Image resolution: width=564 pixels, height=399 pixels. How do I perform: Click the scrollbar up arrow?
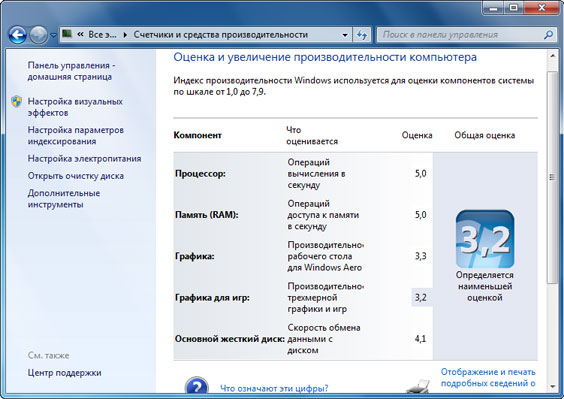pyautogui.click(x=552, y=56)
